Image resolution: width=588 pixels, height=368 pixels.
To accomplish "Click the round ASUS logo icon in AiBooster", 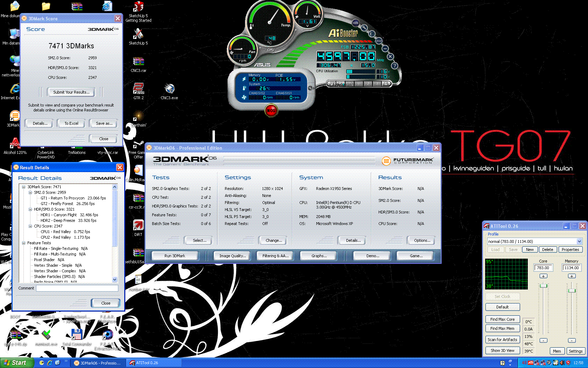I will pos(379,41).
